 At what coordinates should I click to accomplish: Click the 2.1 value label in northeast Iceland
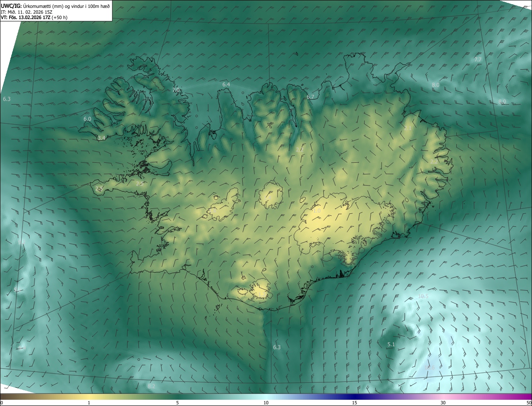(408, 128)
